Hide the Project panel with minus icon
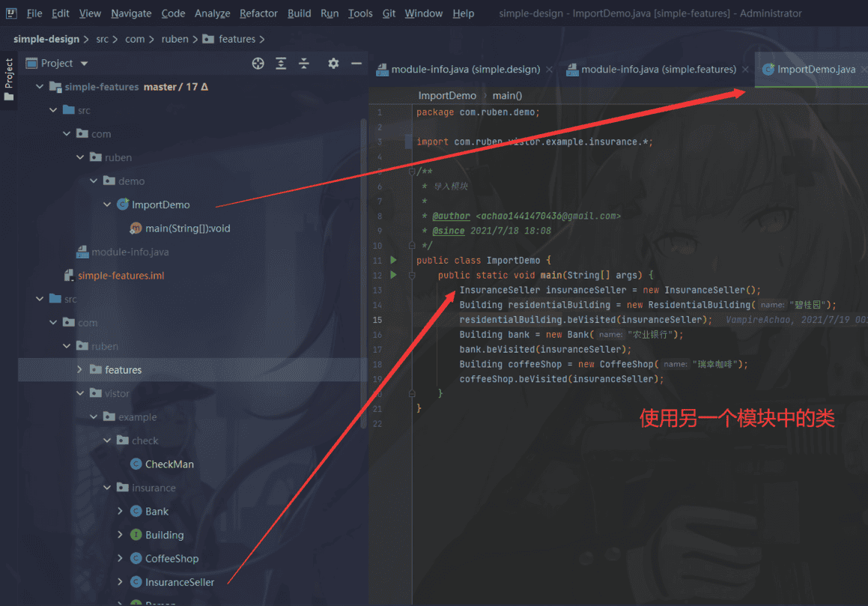 [356, 64]
